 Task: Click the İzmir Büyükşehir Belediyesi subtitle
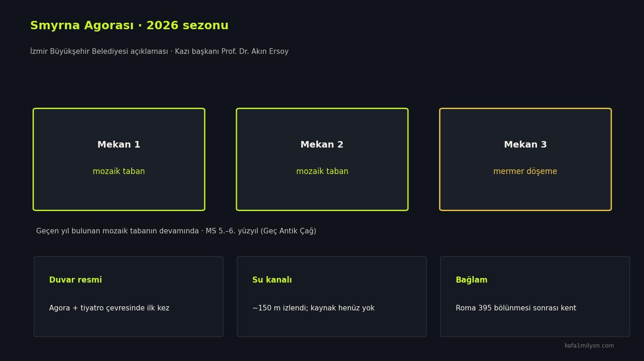[x=159, y=52]
